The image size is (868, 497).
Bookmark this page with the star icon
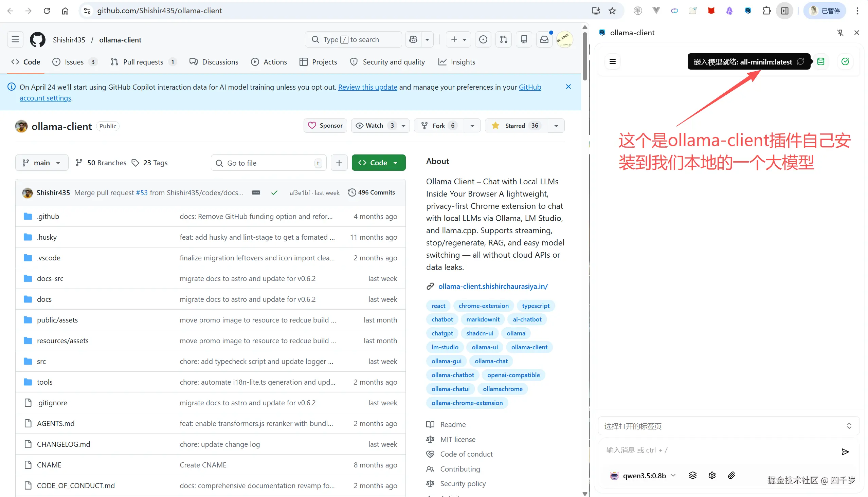612,11
